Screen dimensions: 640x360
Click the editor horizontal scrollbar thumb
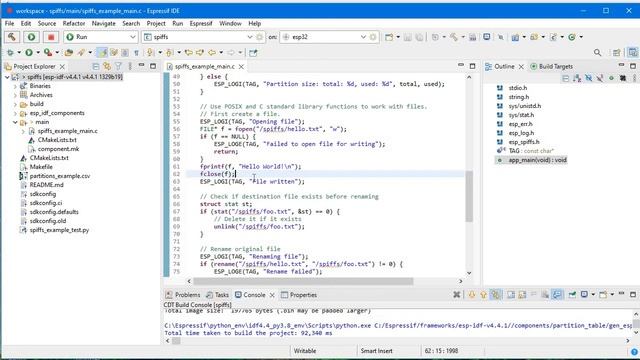pyautogui.click(x=303, y=281)
